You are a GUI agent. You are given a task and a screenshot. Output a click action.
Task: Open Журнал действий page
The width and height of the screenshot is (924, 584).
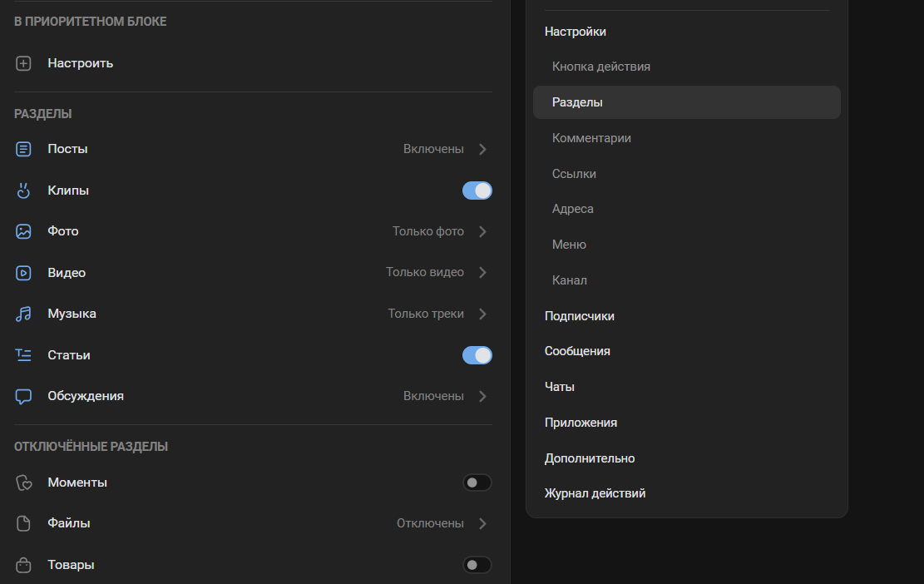[x=595, y=493]
